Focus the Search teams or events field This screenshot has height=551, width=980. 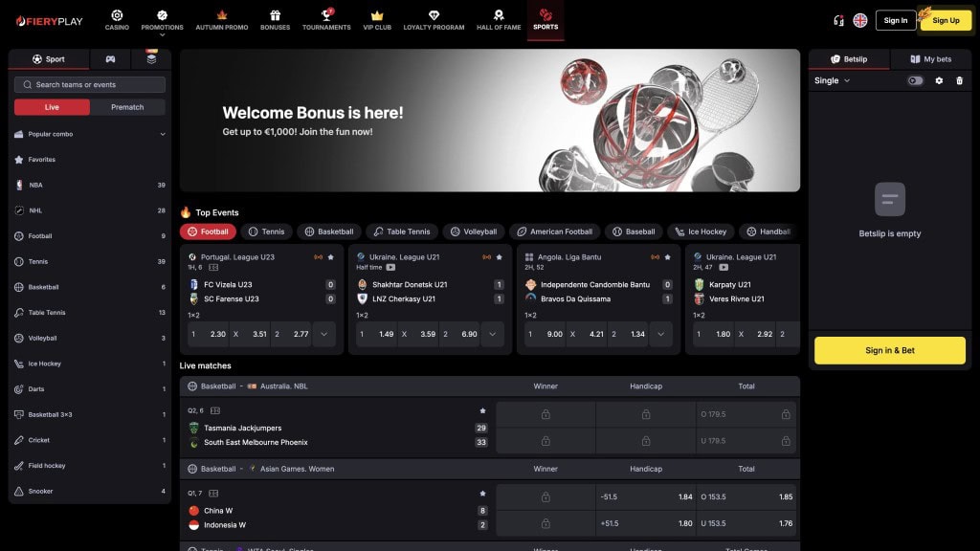tap(90, 84)
